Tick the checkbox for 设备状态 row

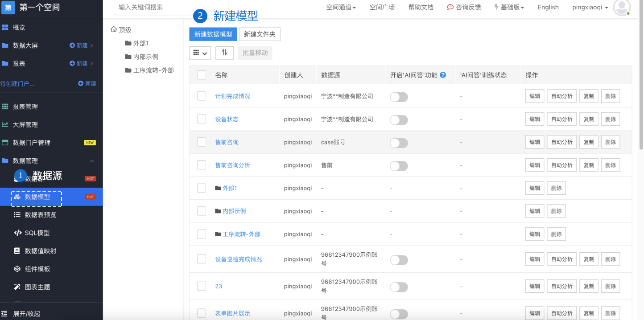(x=202, y=119)
